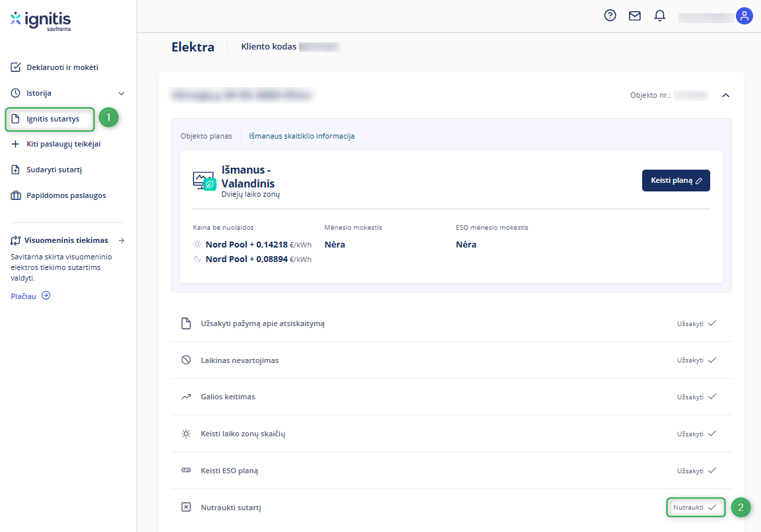Click the Laikinas nevartojimas label
This screenshot has width=761, height=532.
[x=240, y=360]
